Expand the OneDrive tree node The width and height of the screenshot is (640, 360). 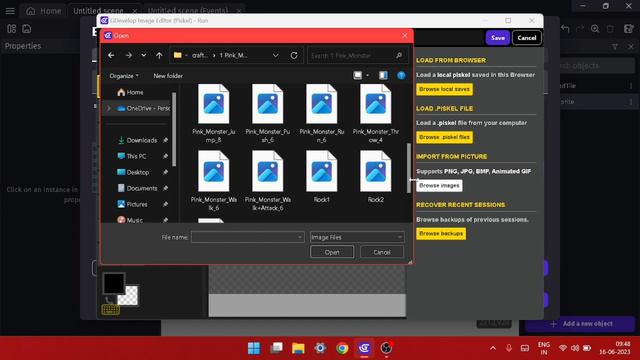(x=109, y=108)
